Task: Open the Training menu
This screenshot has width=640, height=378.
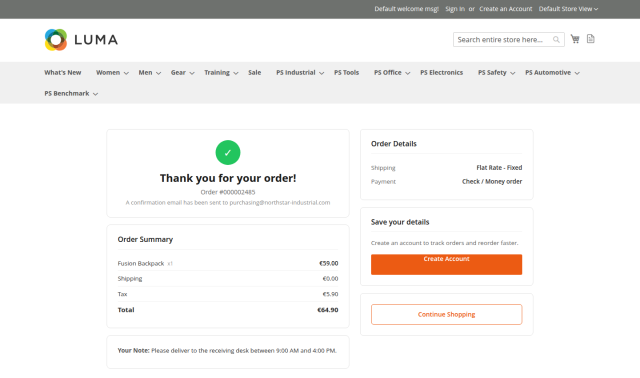Action: (x=217, y=73)
